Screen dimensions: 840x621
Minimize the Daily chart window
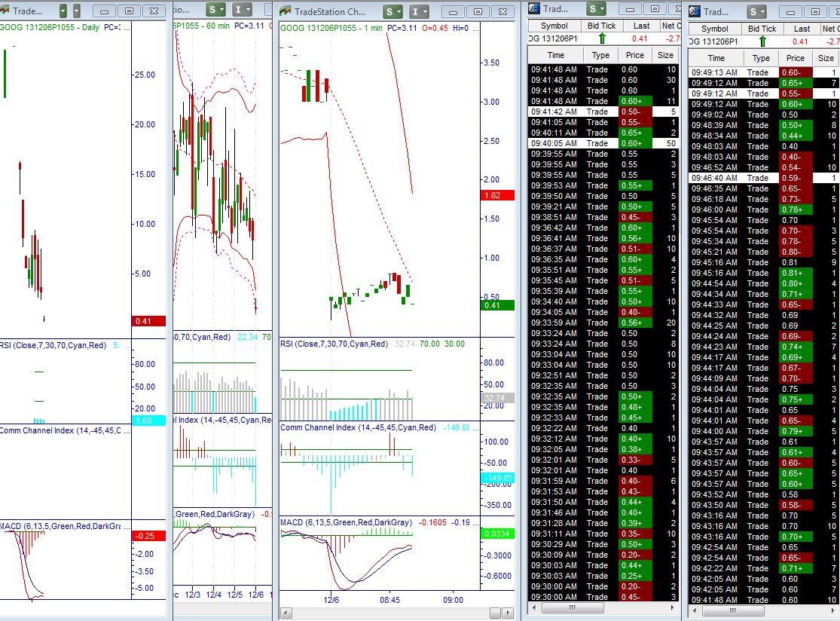[x=105, y=11]
